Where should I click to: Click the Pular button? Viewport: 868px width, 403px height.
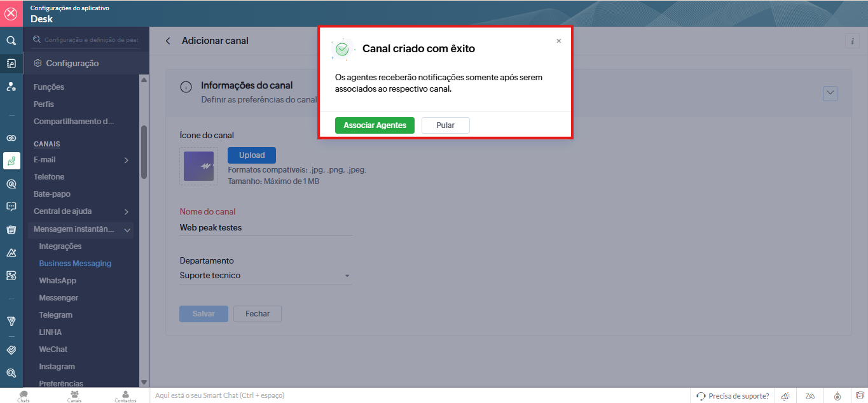(445, 125)
